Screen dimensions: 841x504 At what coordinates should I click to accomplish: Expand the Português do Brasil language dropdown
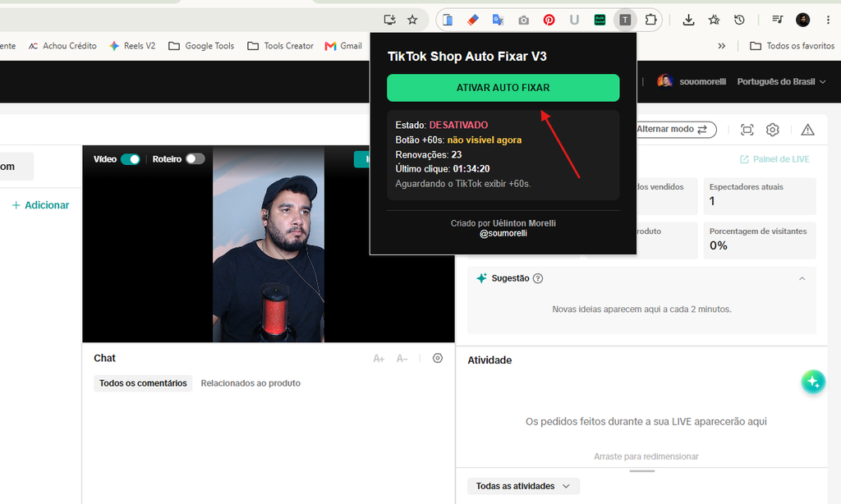point(781,81)
